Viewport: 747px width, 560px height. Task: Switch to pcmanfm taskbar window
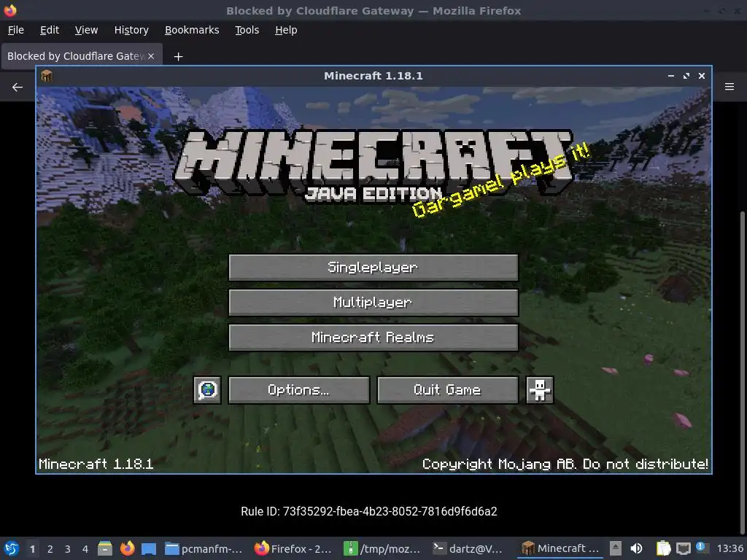pyautogui.click(x=204, y=548)
